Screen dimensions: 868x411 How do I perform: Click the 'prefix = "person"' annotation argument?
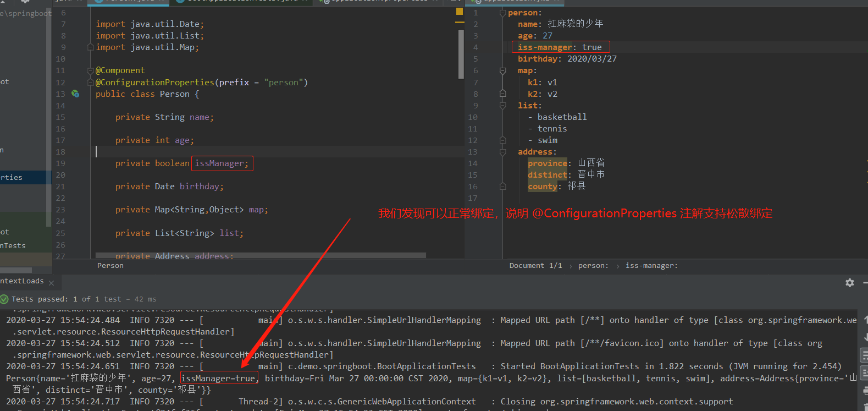pyautogui.click(x=261, y=83)
